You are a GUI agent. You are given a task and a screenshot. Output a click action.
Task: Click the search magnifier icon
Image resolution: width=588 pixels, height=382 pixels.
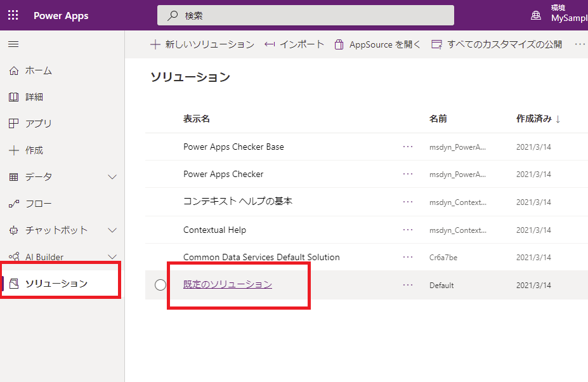click(x=173, y=15)
